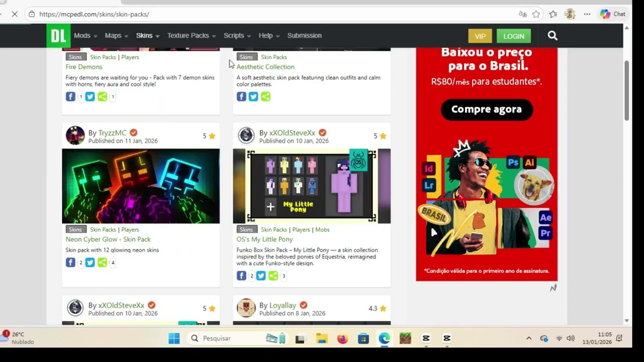Click OS's My Little Pony share icon
Viewport: 644px width, 362px height.
pos(273,276)
